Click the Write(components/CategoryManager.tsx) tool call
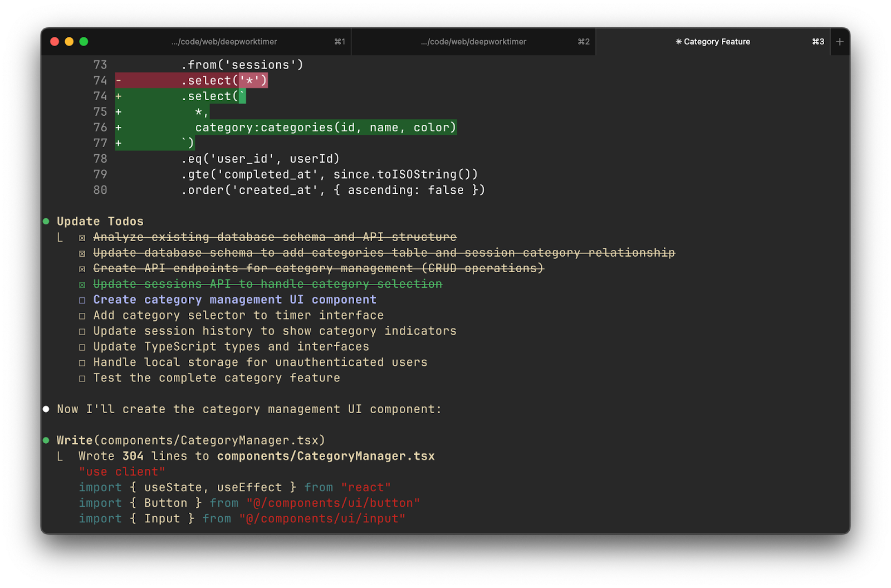This screenshot has width=891, height=588. coord(191,440)
